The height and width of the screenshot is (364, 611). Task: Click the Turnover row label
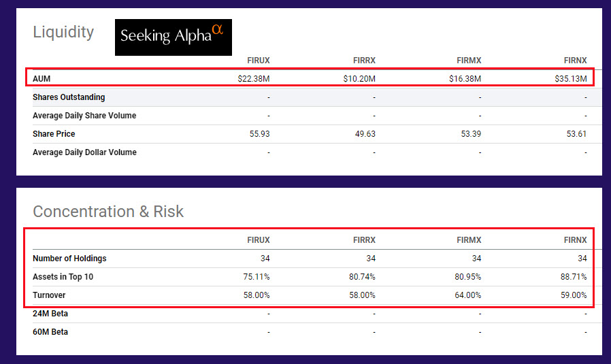tap(49, 295)
